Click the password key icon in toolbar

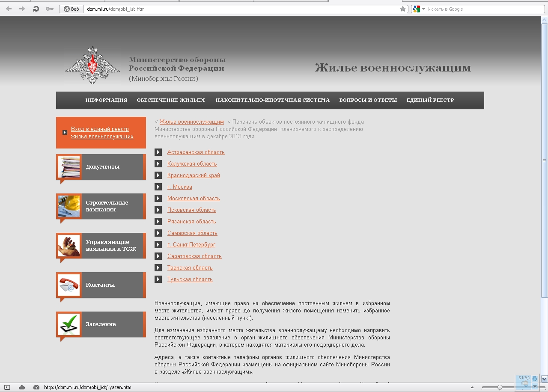(50, 9)
